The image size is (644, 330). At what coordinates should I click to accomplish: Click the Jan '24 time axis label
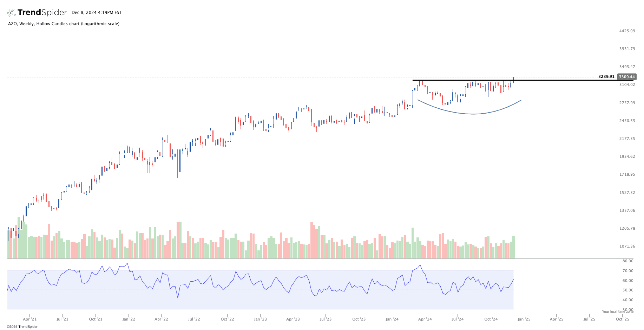click(x=392, y=319)
